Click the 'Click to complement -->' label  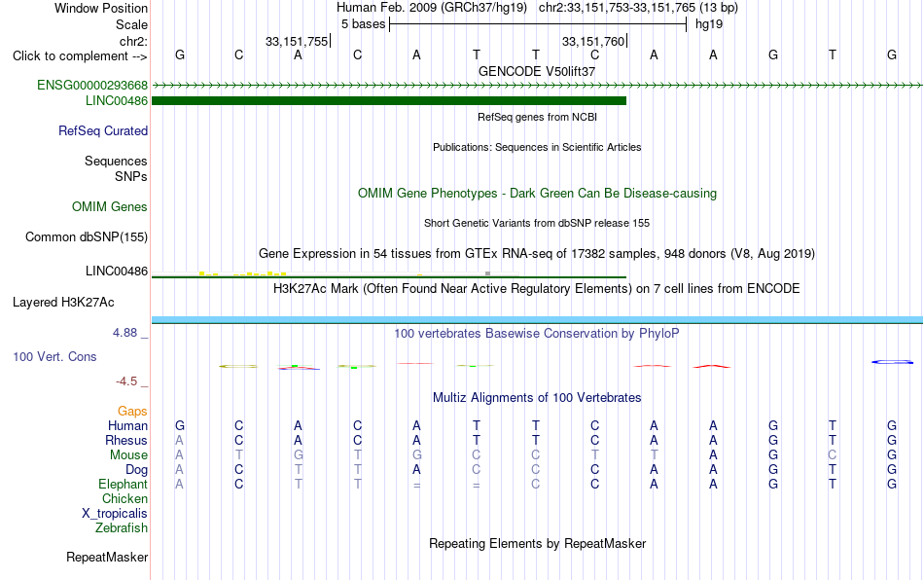(80, 56)
